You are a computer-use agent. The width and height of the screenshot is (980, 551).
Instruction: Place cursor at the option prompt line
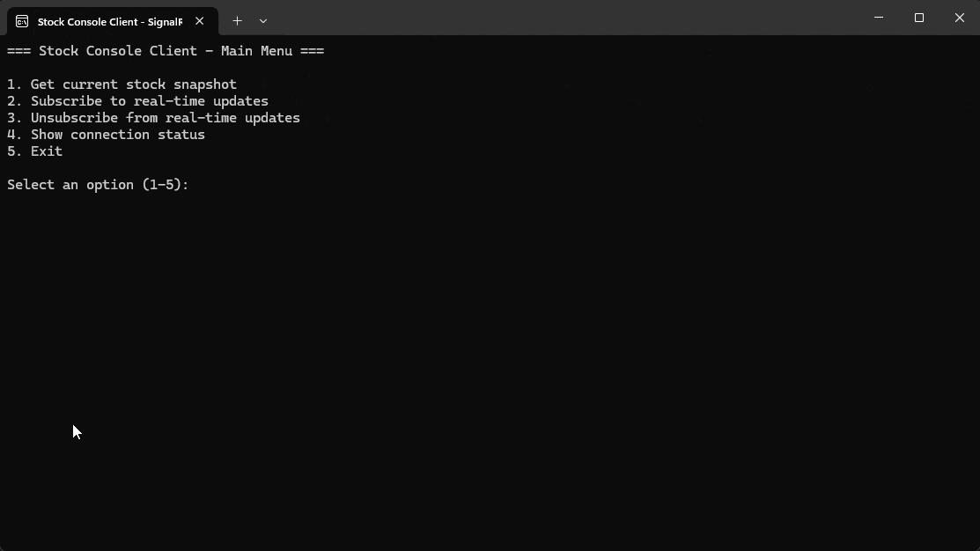97,184
